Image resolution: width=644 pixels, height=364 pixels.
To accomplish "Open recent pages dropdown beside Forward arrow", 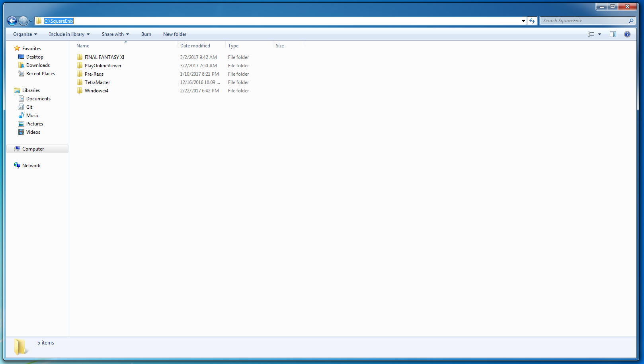I will 31,21.
